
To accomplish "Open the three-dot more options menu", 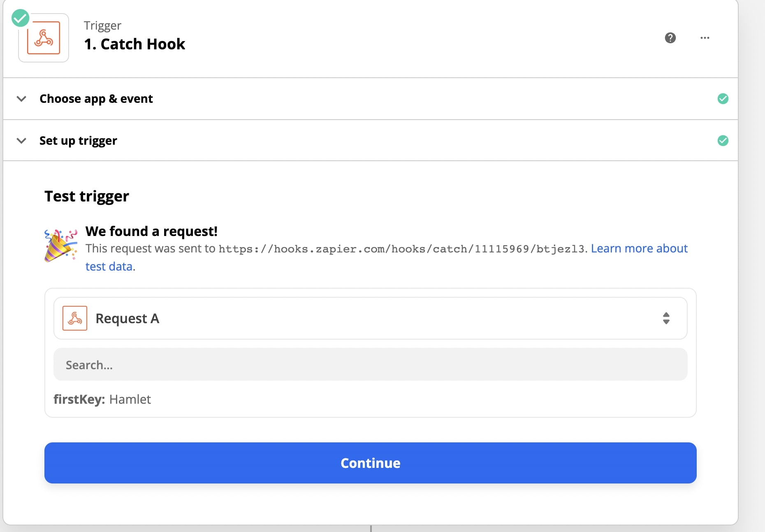I will 705,38.
